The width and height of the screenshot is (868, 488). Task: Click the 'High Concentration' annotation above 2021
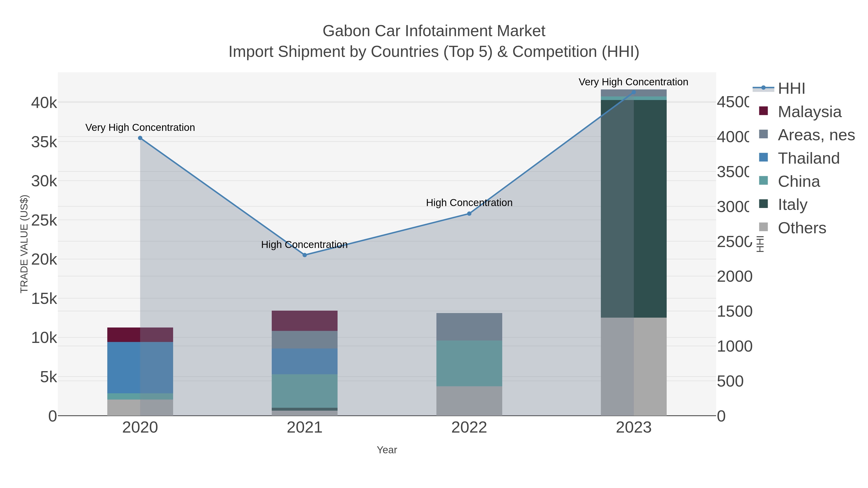point(304,245)
